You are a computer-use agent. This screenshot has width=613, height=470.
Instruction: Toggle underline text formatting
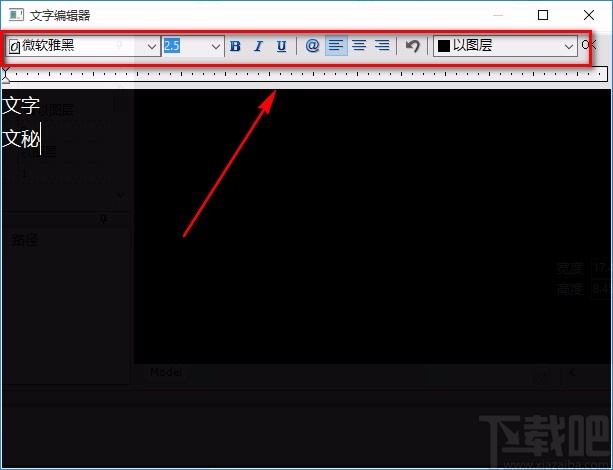[x=281, y=46]
